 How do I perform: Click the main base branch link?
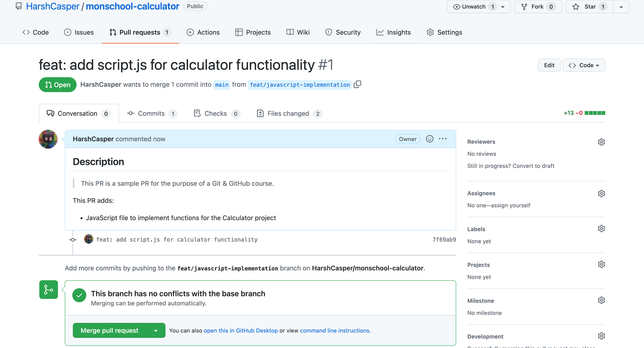point(222,85)
